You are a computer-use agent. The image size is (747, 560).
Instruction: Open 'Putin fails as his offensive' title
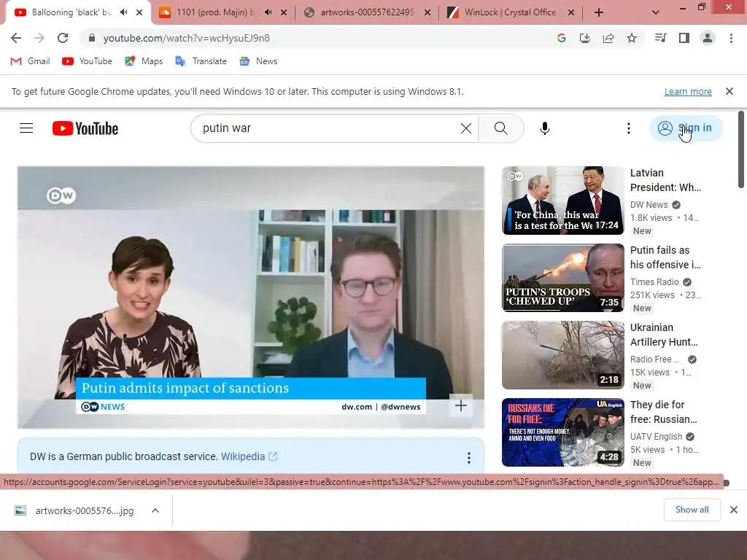tap(665, 257)
